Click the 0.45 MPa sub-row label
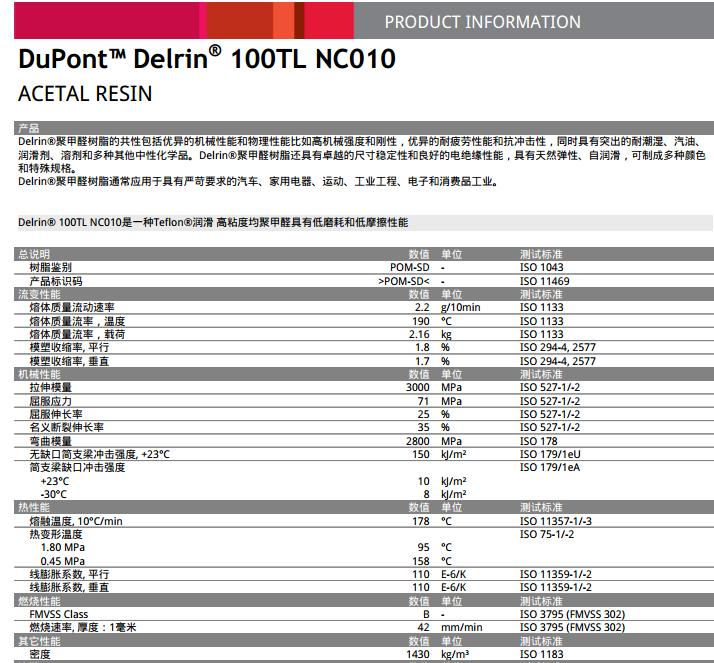714x663 pixels. coord(63,561)
